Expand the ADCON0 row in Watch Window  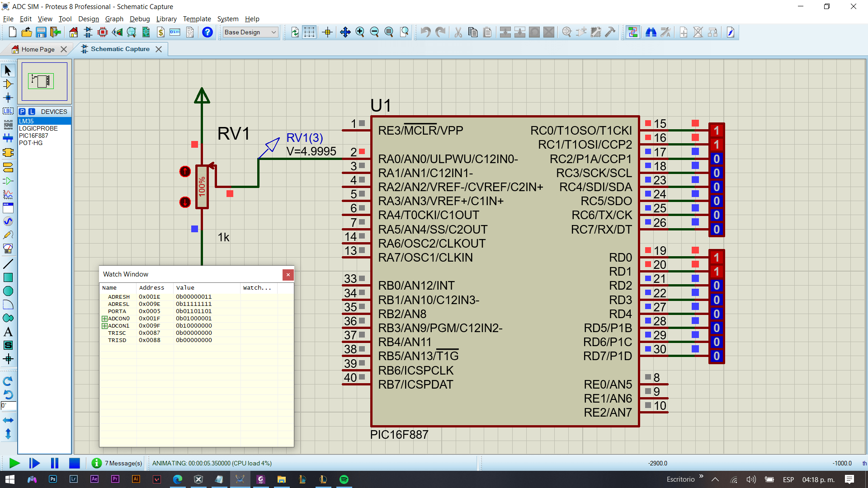pos(104,319)
